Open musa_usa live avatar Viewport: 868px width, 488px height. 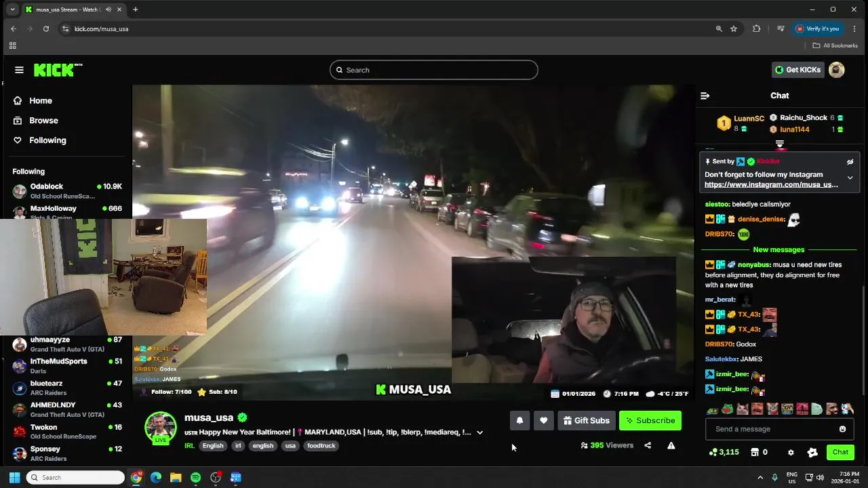click(161, 428)
